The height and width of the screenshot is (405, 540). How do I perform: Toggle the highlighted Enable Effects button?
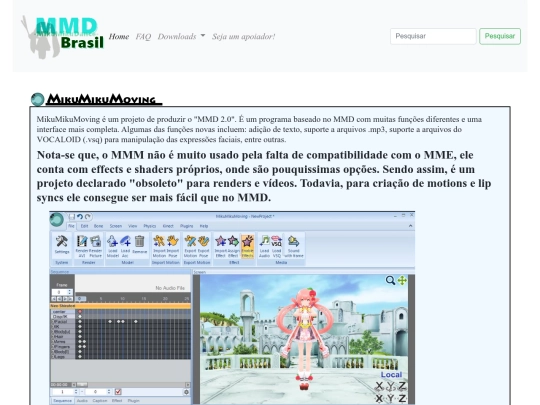247,246
